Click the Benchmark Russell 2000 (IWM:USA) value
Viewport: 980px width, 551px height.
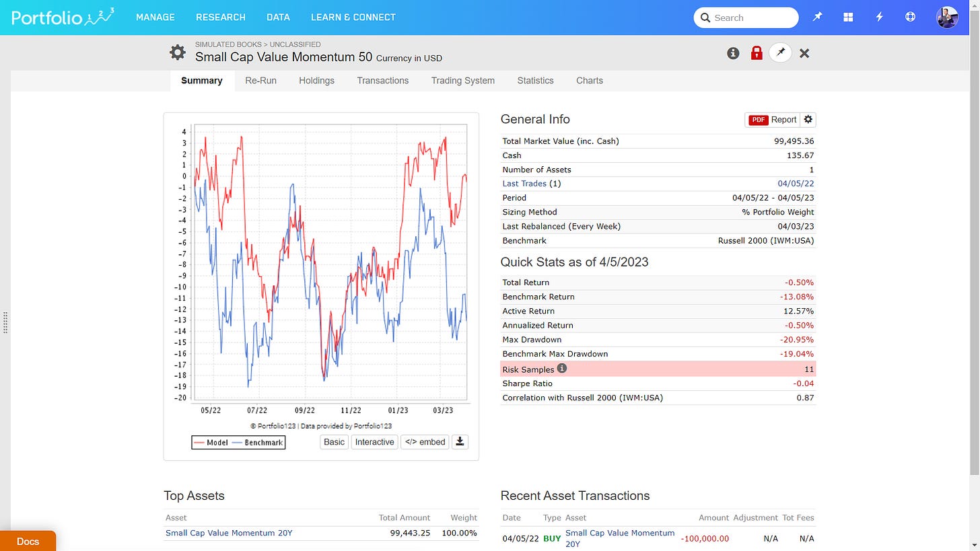[x=766, y=241]
